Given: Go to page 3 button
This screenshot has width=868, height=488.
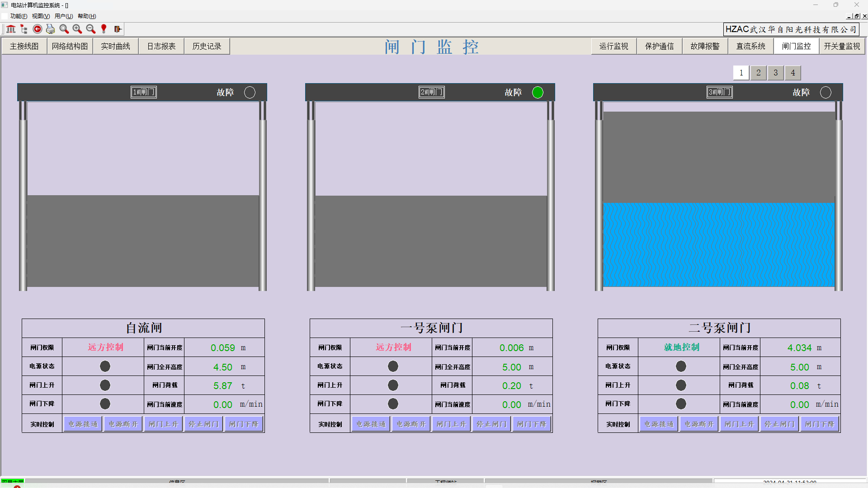Looking at the screenshot, I should pos(775,73).
